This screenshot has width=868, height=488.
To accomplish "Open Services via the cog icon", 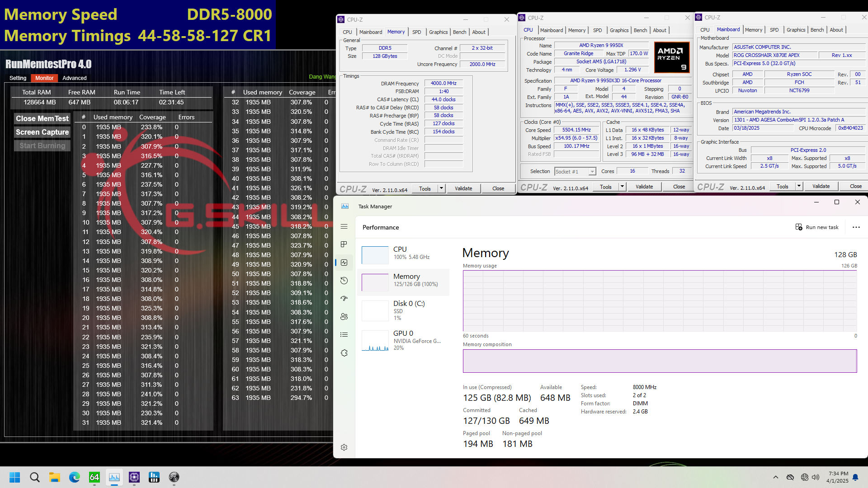I will (344, 352).
